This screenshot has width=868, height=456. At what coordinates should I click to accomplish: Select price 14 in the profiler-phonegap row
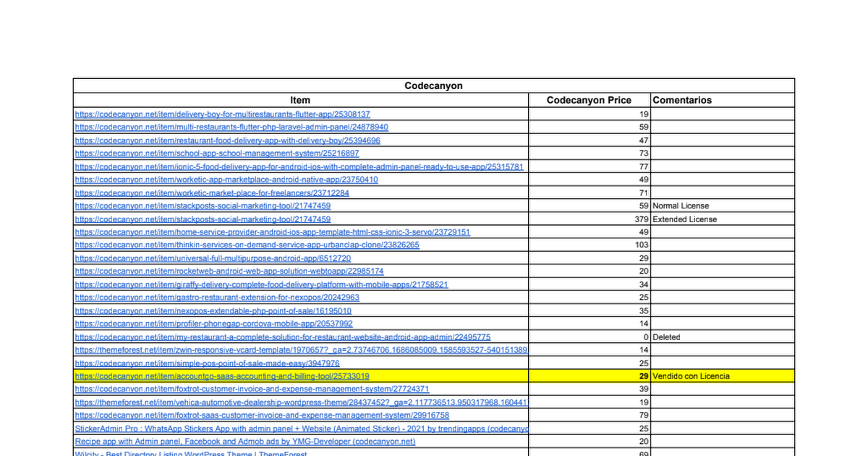pyautogui.click(x=589, y=324)
